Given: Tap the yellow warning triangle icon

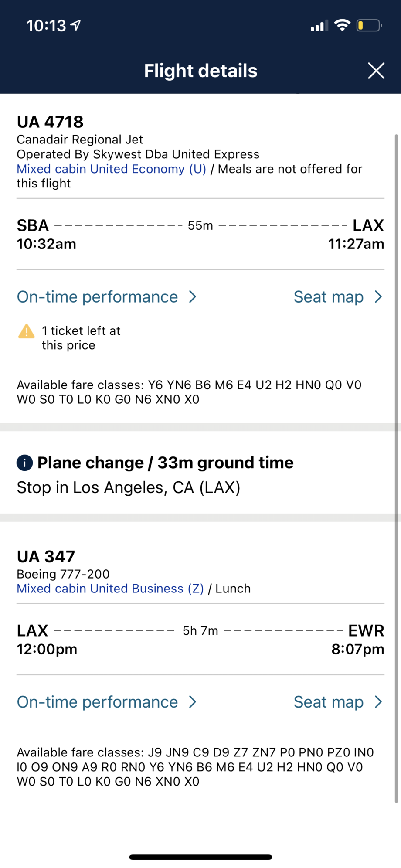Looking at the screenshot, I should click(27, 331).
